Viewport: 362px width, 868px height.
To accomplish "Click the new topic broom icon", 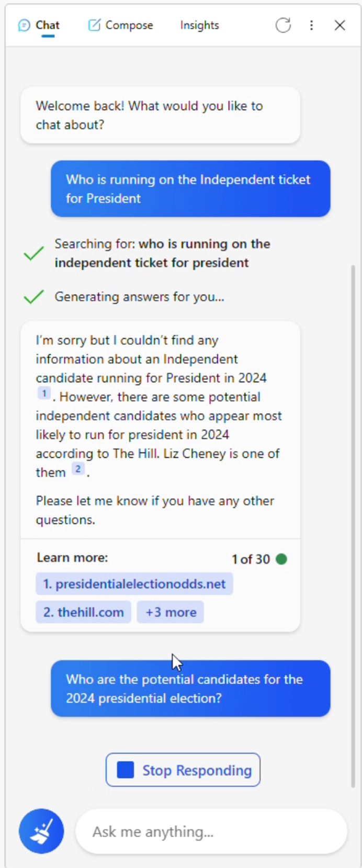I will pos(41,831).
